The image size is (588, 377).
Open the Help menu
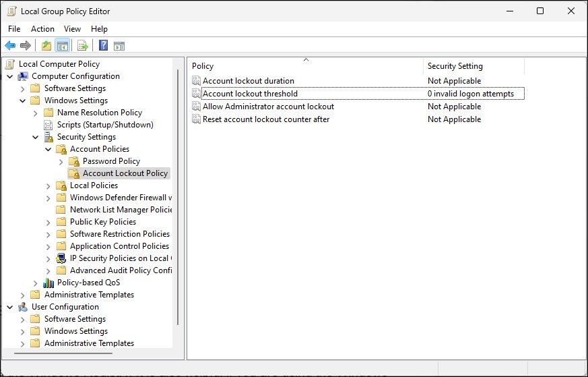click(99, 29)
